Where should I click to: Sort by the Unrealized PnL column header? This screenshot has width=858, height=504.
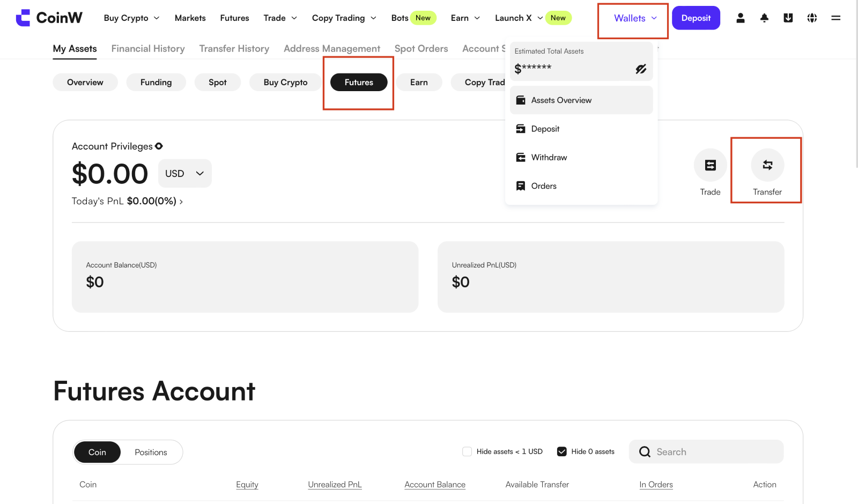(335, 485)
